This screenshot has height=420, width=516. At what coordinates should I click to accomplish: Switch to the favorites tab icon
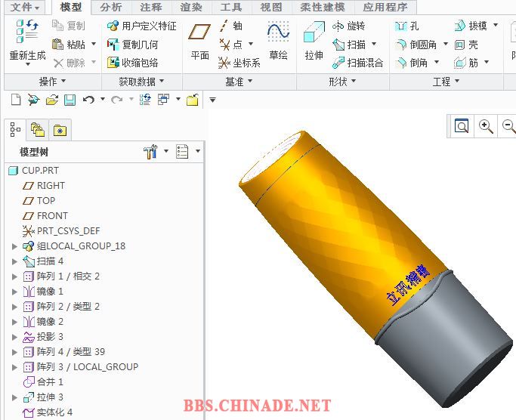pyautogui.click(x=60, y=130)
